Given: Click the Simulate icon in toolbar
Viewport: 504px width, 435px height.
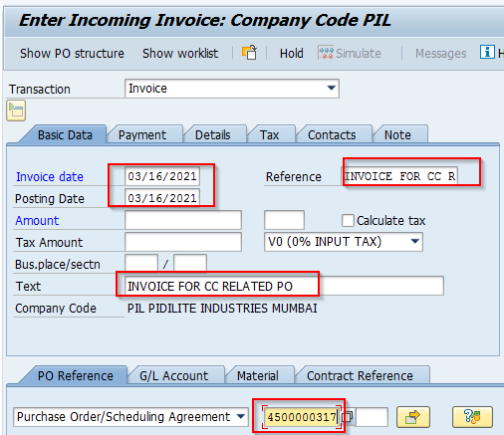Looking at the screenshot, I should (326, 53).
